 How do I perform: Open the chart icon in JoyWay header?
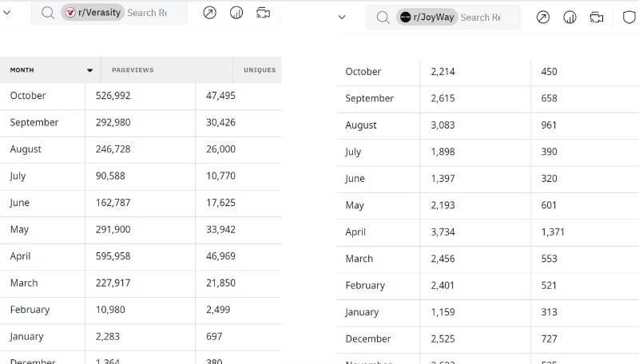click(570, 18)
